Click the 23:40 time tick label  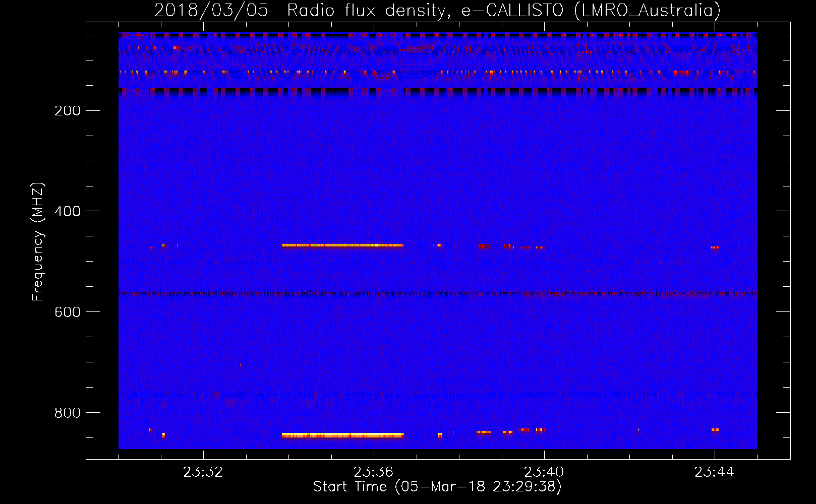pyautogui.click(x=544, y=472)
